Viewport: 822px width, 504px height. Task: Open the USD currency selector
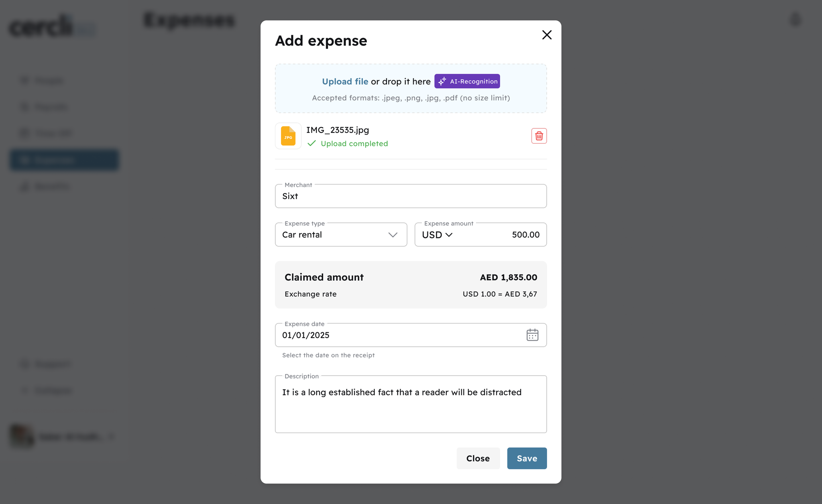[x=437, y=235]
